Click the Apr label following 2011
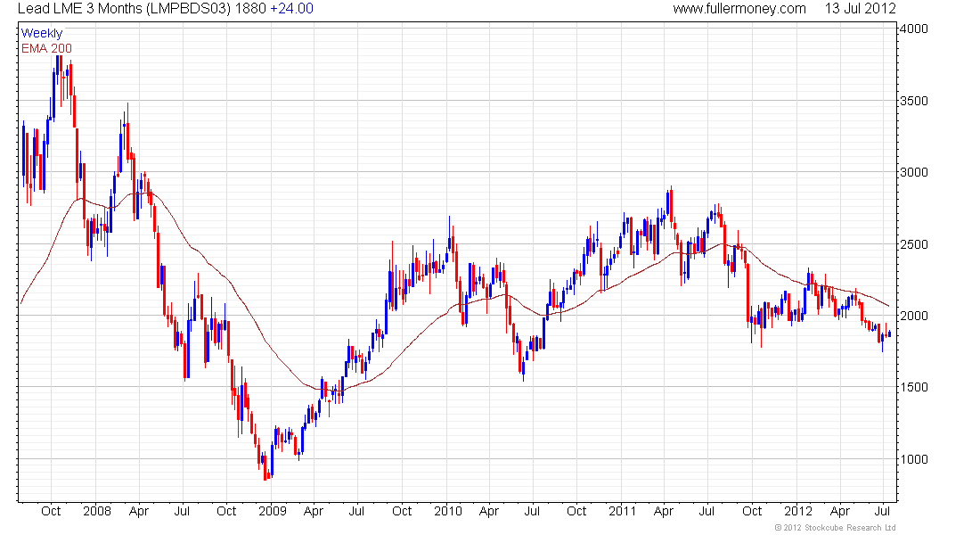This screenshot has height=535, width=980. [664, 511]
